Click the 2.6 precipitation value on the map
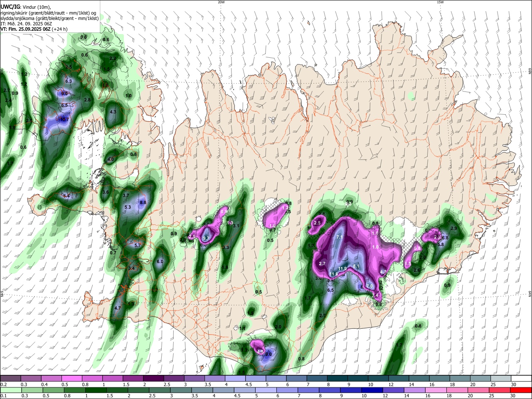The image size is (532, 399). [x=417, y=270]
